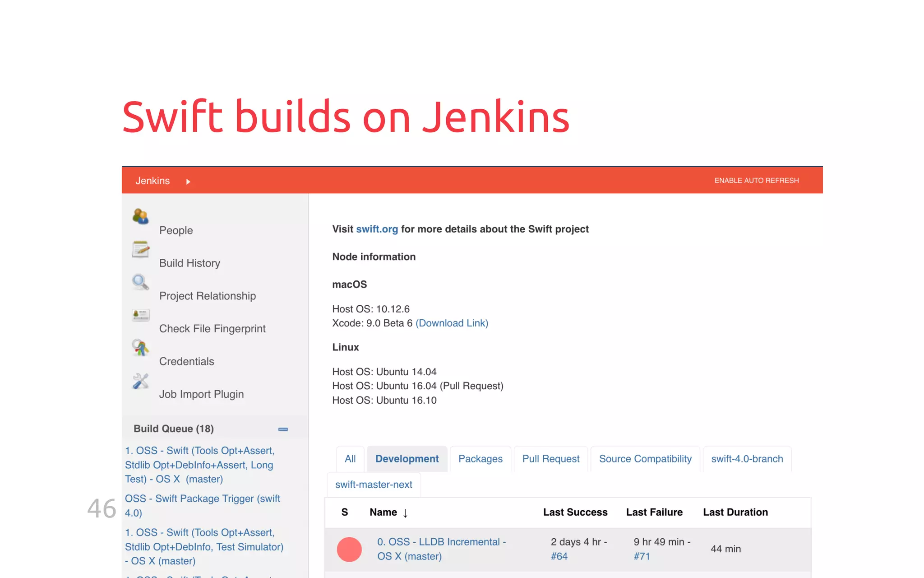
Task: Click the Build History notepad icon
Action: click(x=140, y=249)
